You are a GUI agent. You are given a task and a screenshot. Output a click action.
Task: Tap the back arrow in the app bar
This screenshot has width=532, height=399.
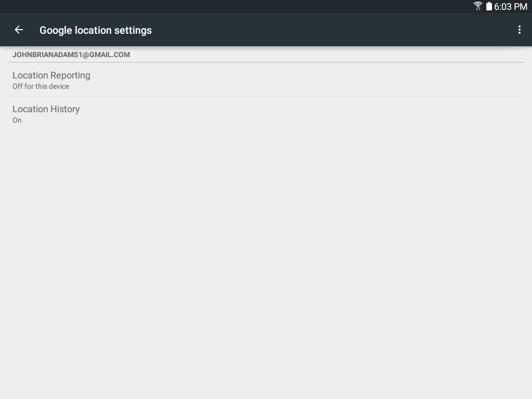[19, 30]
